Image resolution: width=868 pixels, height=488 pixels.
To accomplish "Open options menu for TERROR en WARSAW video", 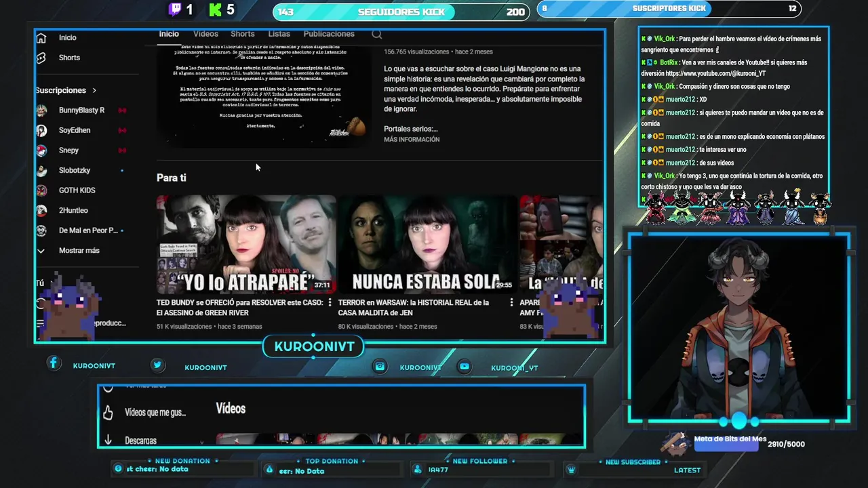I will coord(511,303).
